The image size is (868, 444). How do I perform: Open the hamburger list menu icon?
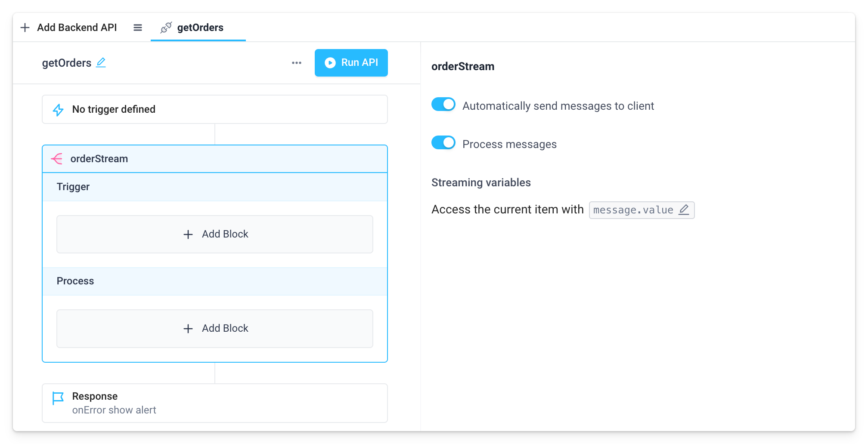138,28
